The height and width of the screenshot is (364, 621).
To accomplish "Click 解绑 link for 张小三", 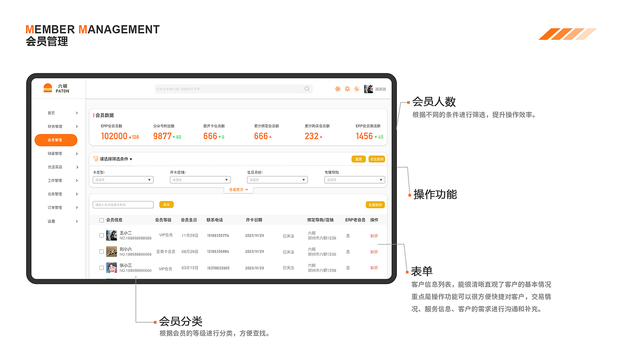I will click(x=374, y=268).
